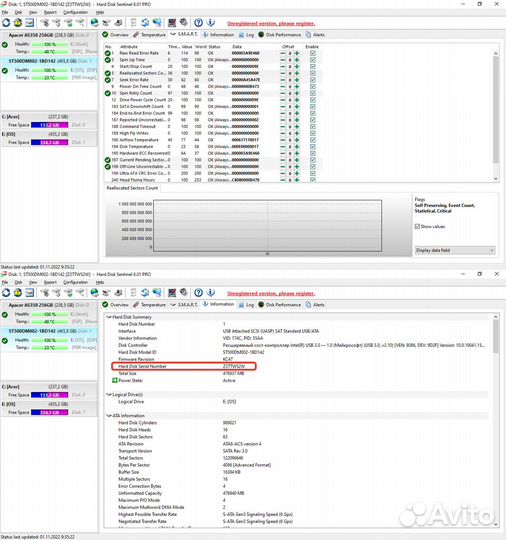
Task: Toggle the Enable checkbox for Seek Error Rate
Action: click(x=312, y=80)
